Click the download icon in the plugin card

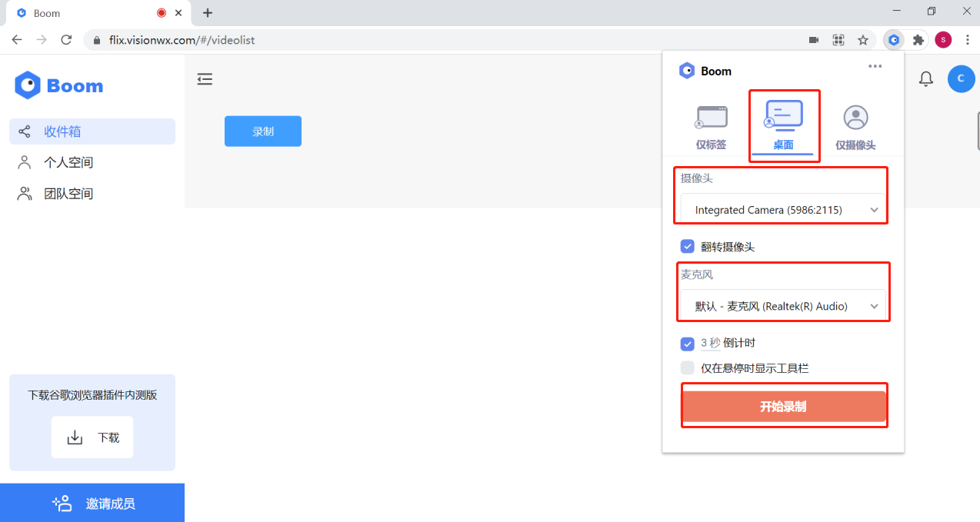coord(75,437)
